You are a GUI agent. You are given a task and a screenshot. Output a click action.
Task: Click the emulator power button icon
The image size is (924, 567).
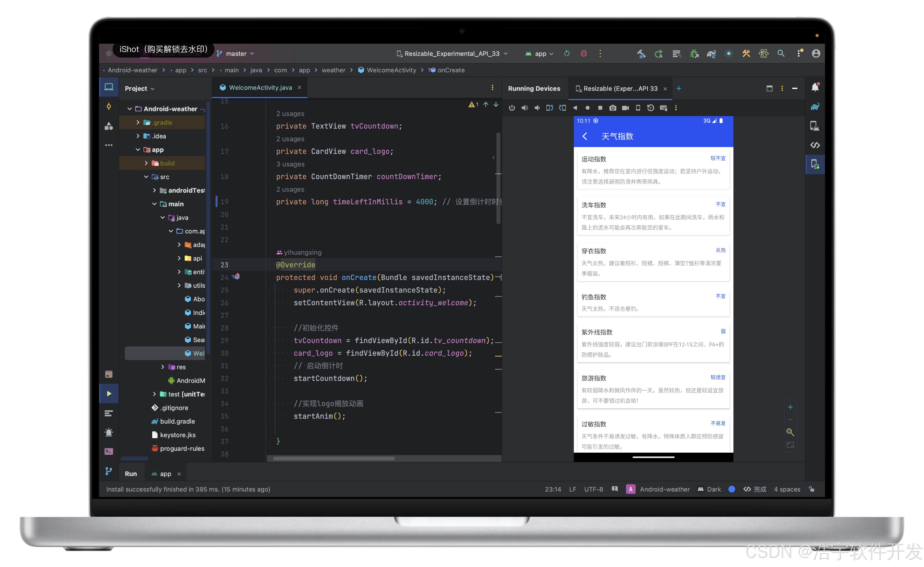(512, 108)
